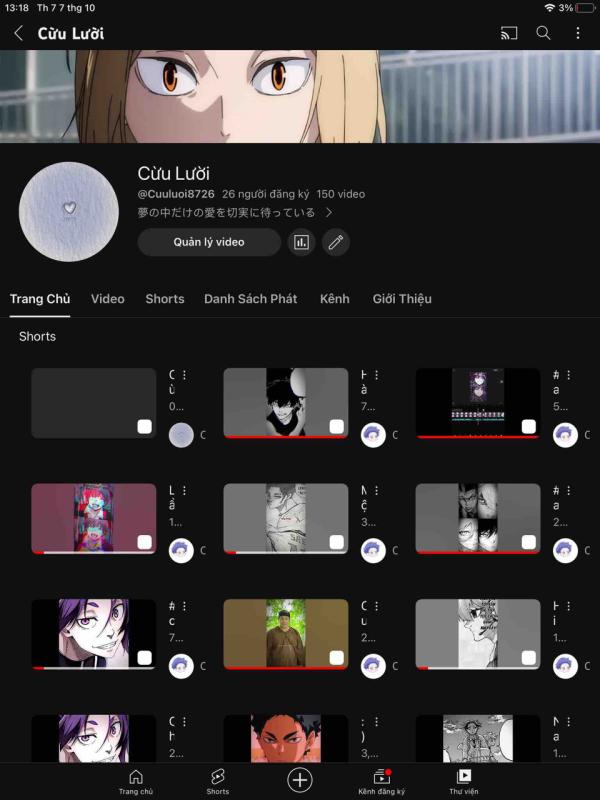The image size is (600, 800).
Task: Click the Shorts section heading
Action: (x=37, y=336)
